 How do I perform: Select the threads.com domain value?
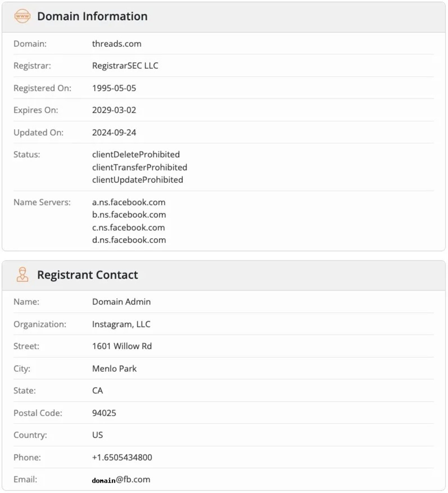117,44
